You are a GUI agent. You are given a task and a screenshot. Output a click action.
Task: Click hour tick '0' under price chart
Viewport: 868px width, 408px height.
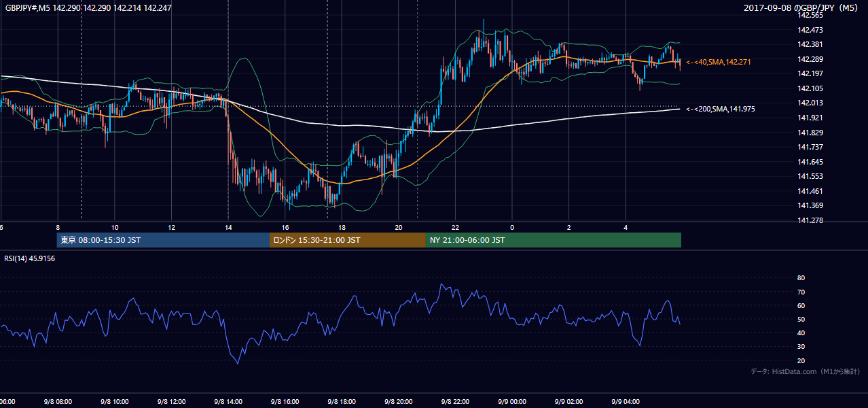click(512, 228)
